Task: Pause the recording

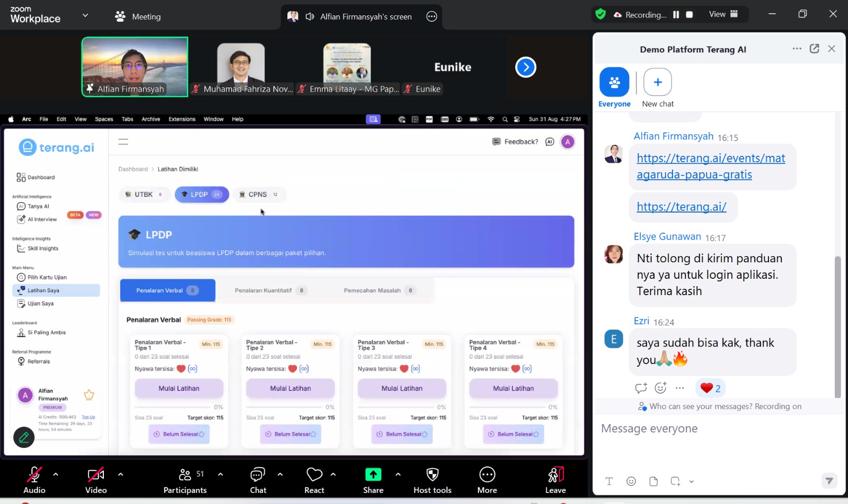Action: [x=676, y=15]
